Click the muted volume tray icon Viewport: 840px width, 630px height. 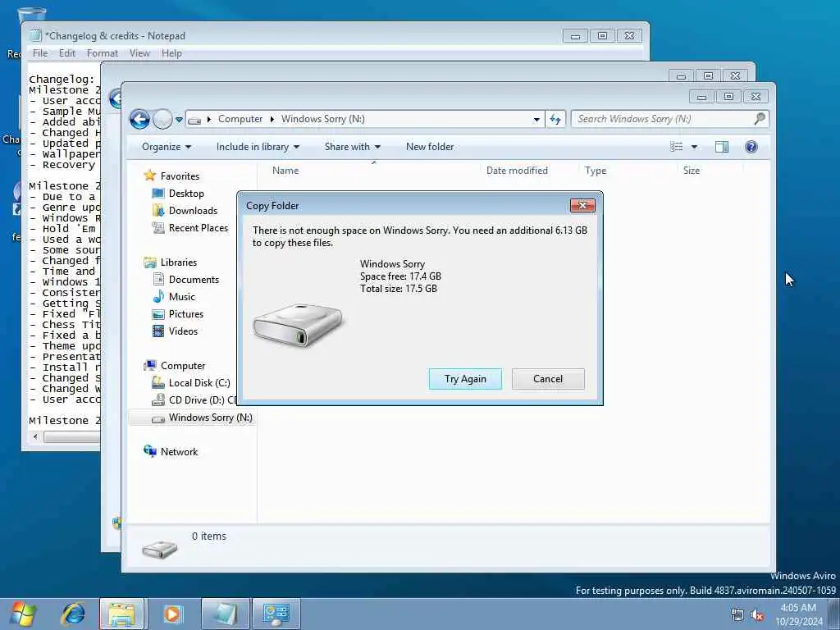(x=757, y=615)
